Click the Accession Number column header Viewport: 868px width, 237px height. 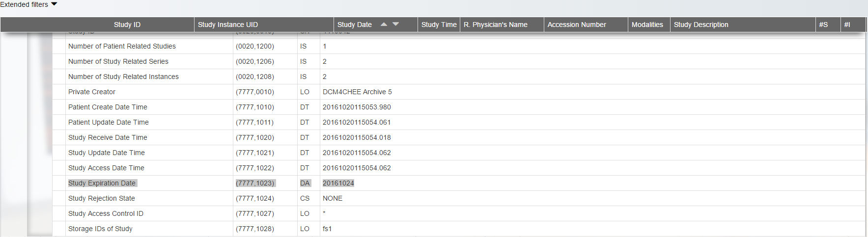[x=577, y=25]
